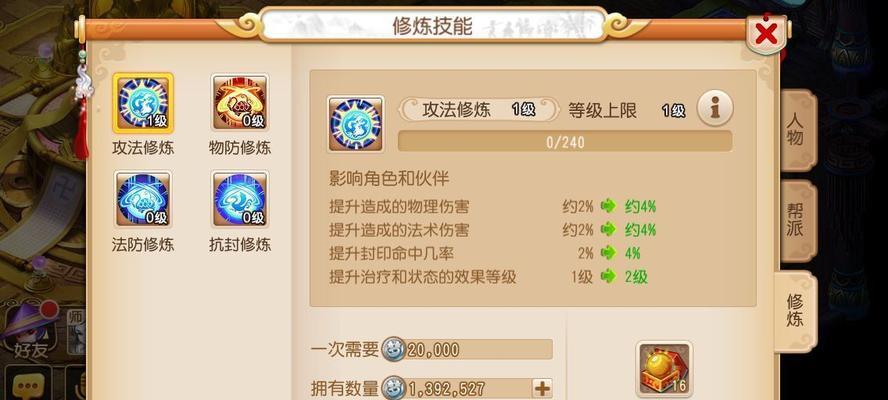Click the large 攻法修炼 icon in detail panel
This screenshot has height=400, width=888.
(x=356, y=124)
